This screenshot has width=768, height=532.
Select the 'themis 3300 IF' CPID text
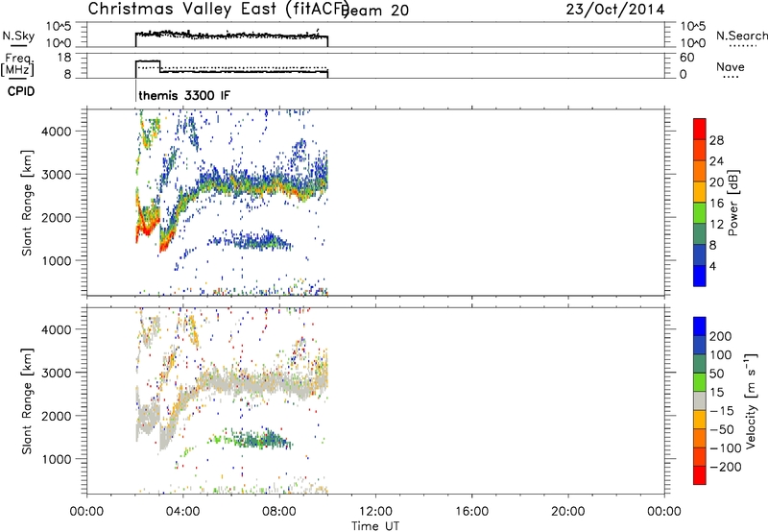pyautogui.click(x=184, y=95)
